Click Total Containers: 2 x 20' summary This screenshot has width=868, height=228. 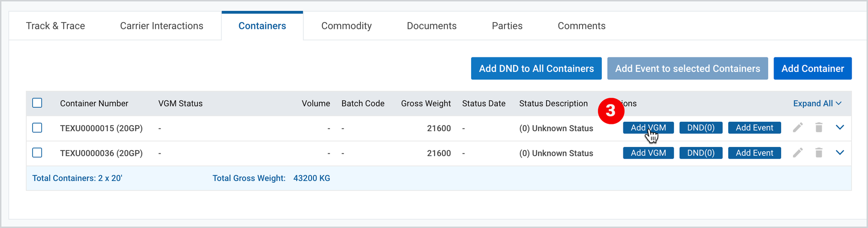pyautogui.click(x=77, y=178)
